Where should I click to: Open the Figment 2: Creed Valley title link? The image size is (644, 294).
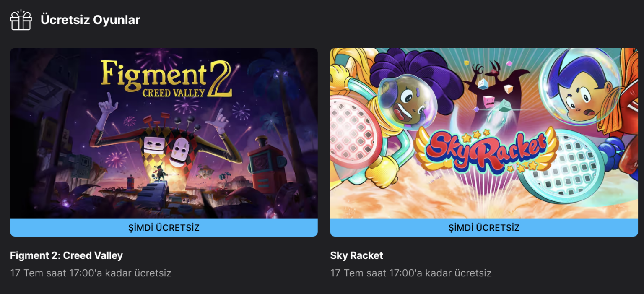(x=66, y=255)
